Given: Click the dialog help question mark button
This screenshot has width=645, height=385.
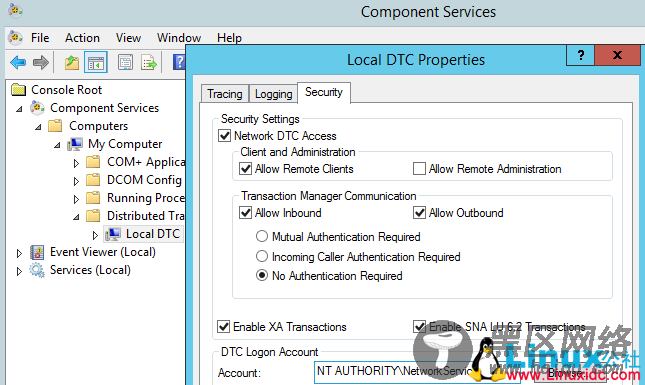Looking at the screenshot, I should [x=580, y=55].
